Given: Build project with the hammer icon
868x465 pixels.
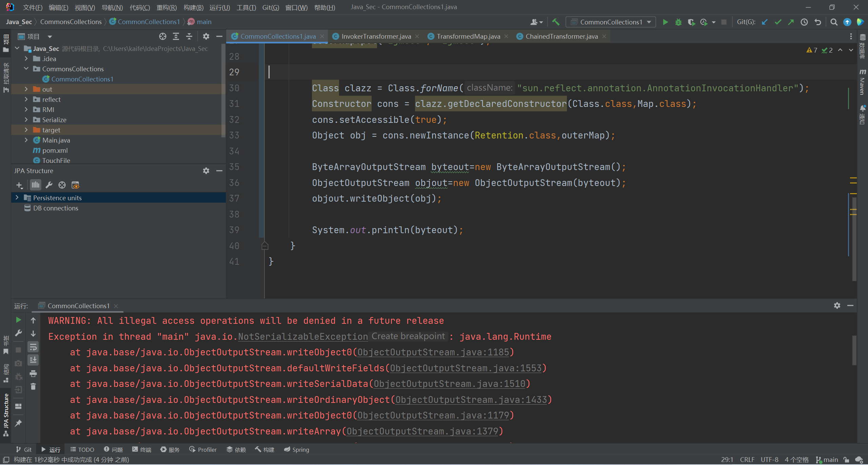Looking at the screenshot, I should point(556,22).
